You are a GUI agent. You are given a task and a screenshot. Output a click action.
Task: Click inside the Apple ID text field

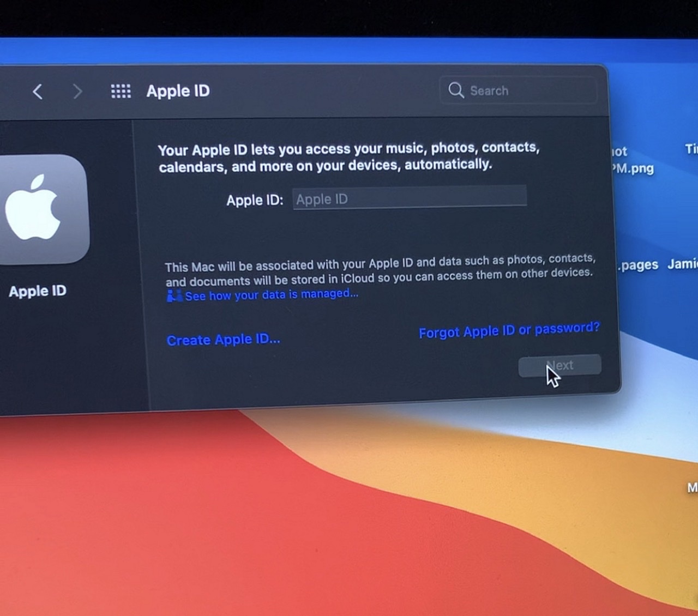(x=409, y=198)
